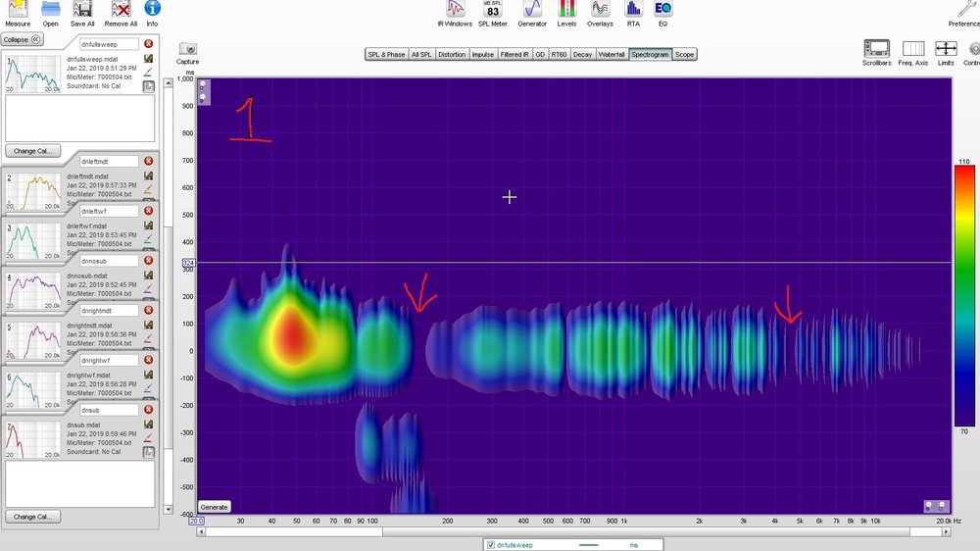Click Change Cal under dnsub notes

click(x=33, y=517)
